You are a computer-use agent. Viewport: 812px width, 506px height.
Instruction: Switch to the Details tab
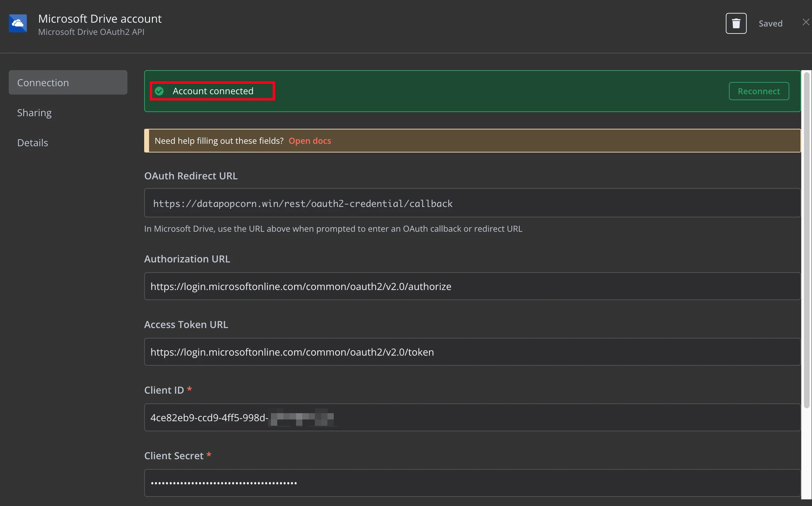pos(32,142)
